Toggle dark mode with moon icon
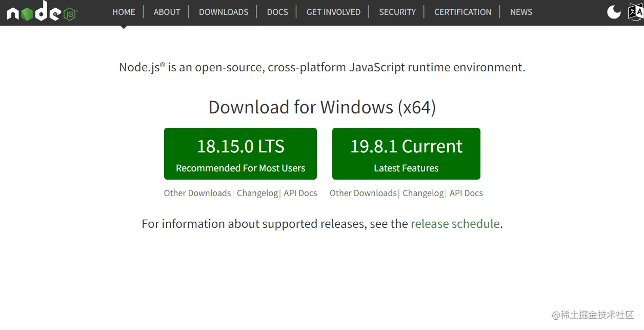The width and height of the screenshot is (644, 330). [614, 12]
